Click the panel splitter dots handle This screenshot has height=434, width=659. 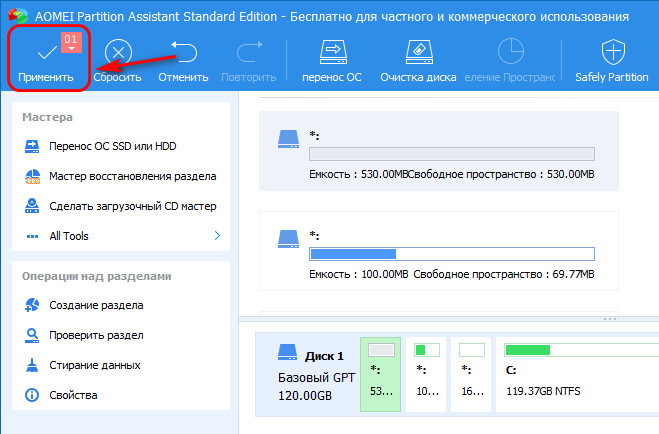coord(610,319)
